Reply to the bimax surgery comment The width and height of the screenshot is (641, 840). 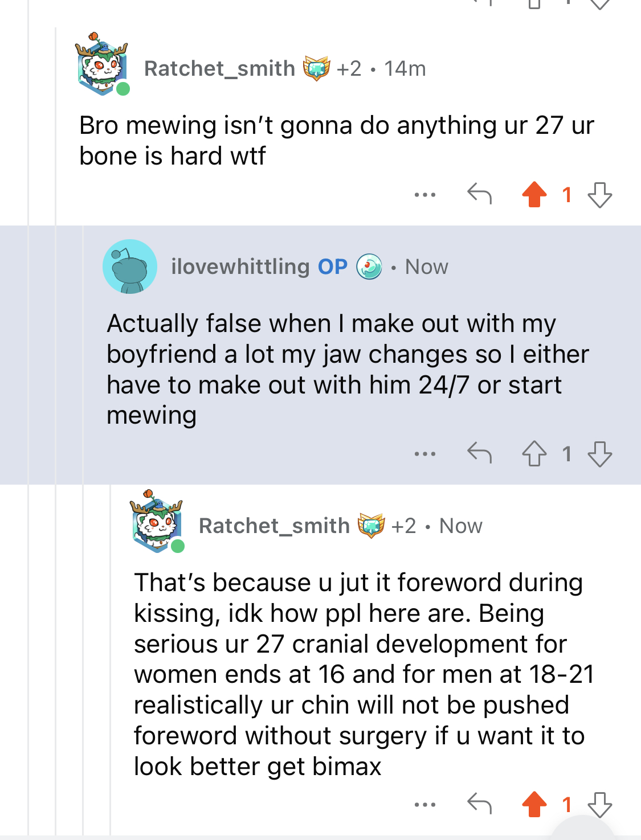pos(479,804)
